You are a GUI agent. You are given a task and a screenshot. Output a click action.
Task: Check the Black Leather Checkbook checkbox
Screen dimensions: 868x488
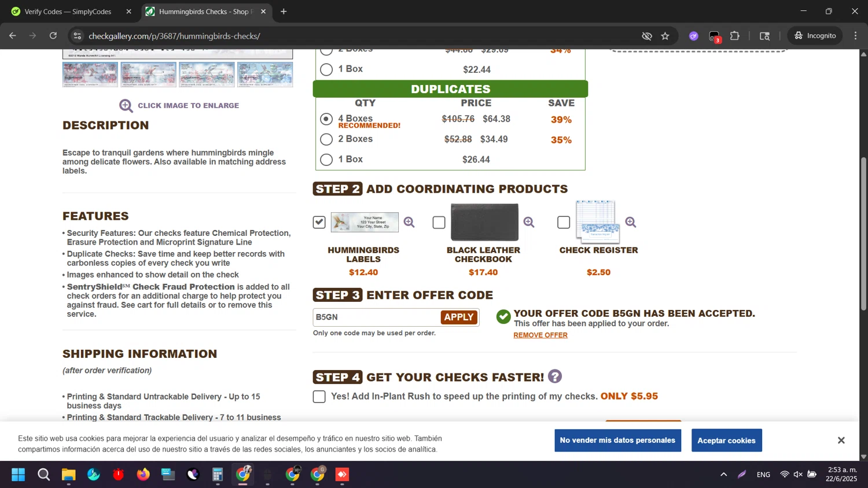[439, 222]
